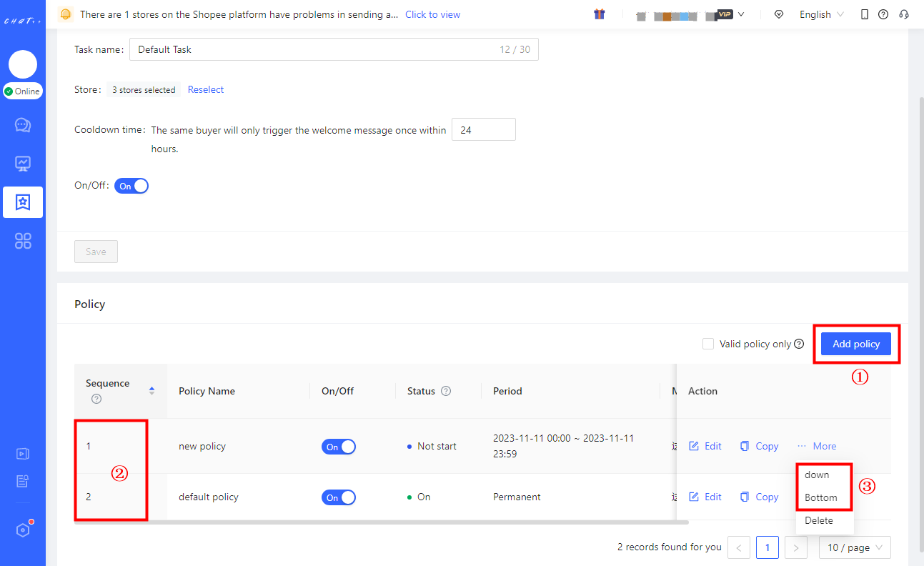Open the 10 / page size dropdown
The image size is (924, 566).
[x=855, y=547]
